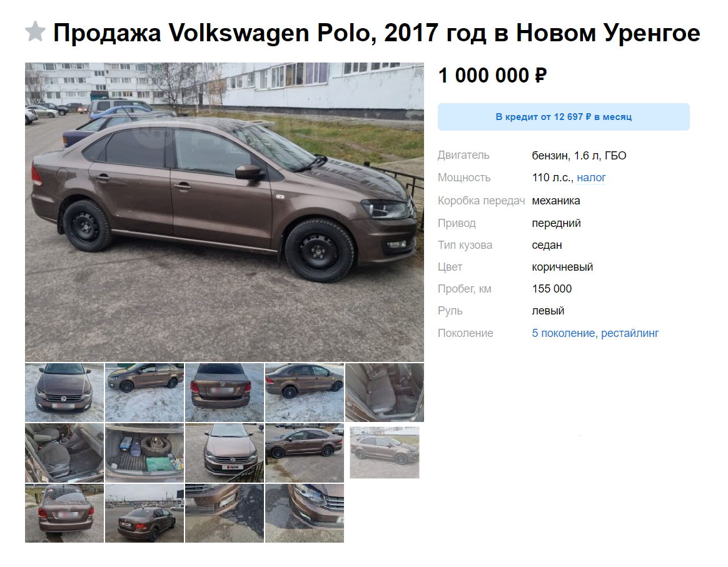
Task: Open the main brown Polo side photo
Action: [225, 212]
